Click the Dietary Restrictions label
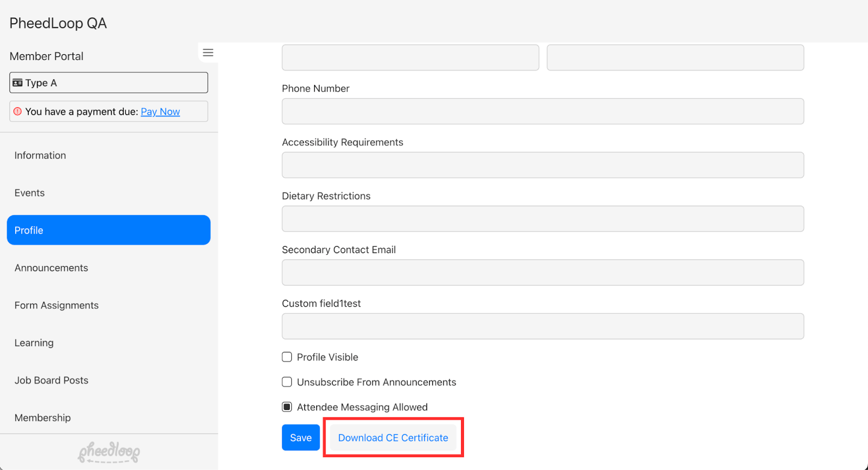 [326, 196]
